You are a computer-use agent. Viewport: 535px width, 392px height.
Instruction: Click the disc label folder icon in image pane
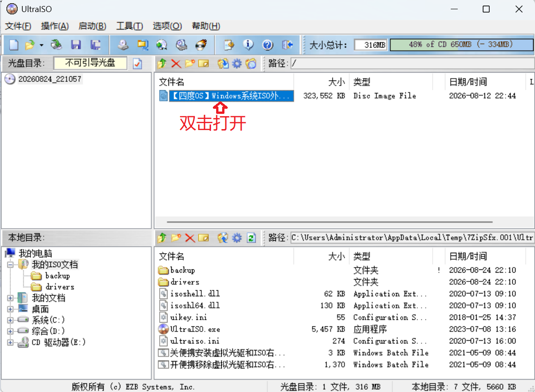point(251,63)
